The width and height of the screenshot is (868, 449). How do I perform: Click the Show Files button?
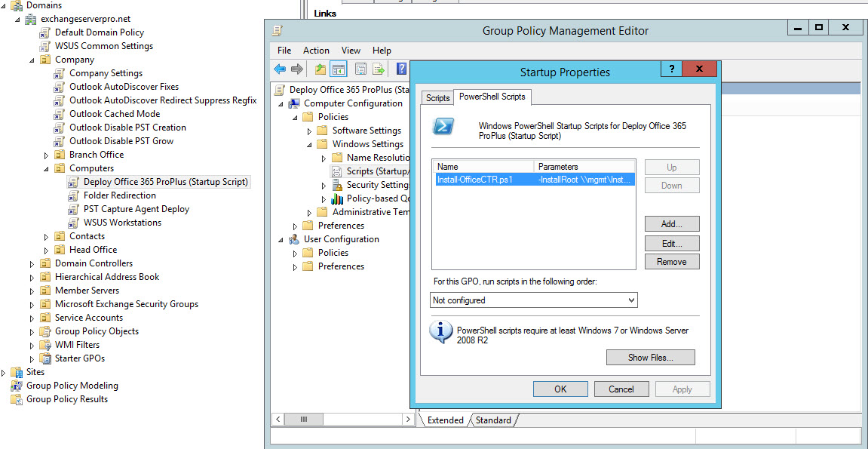click(650, 357)
